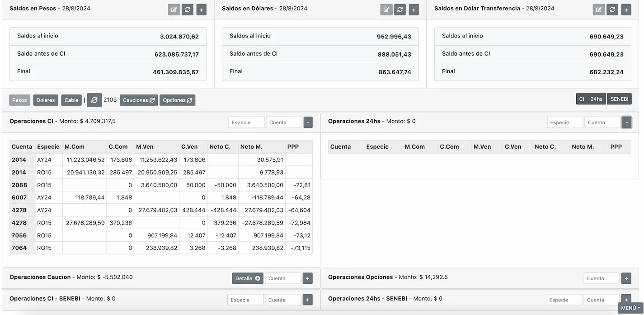
Task: Click the refresh icon next to 2105
Action: (94, 100)
